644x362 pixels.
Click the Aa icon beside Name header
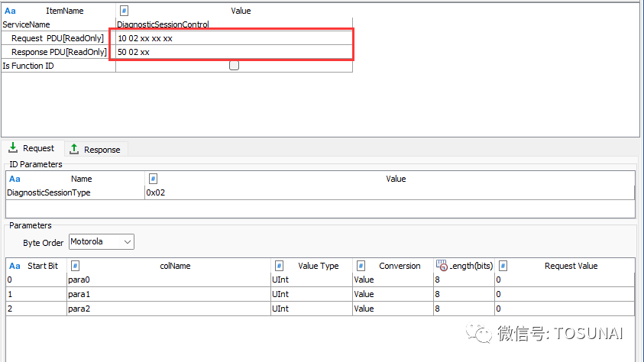click(x=15, y=179)
